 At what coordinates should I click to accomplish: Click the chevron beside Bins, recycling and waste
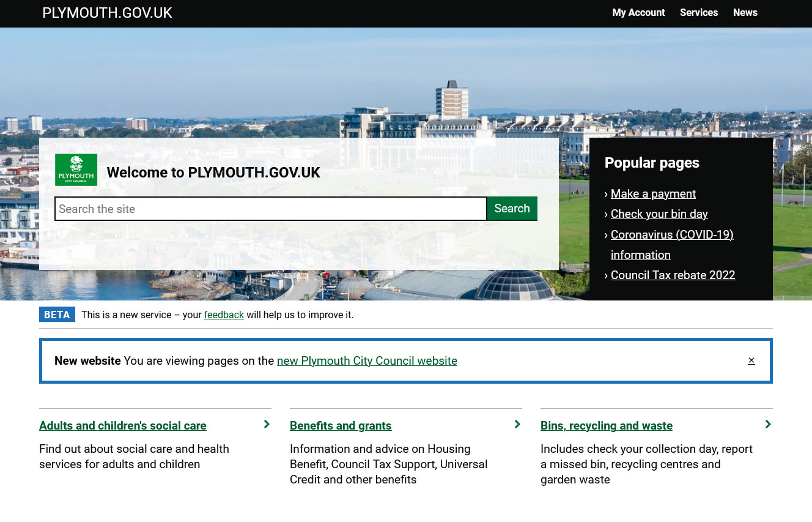[x=768, y=424]
